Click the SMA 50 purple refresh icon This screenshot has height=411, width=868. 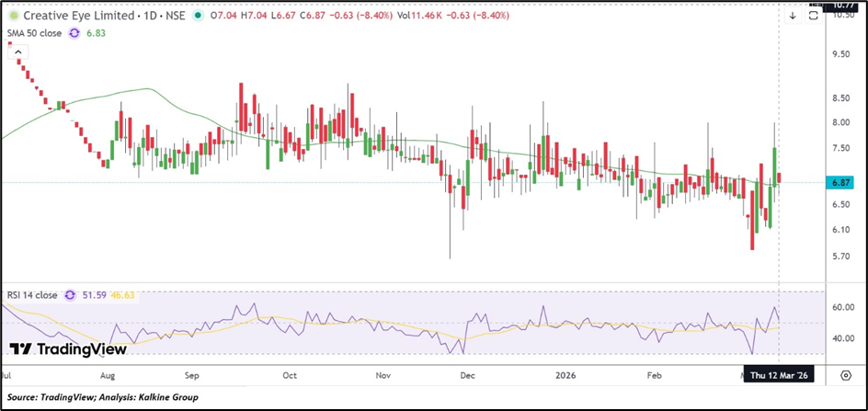click(74, 32)
